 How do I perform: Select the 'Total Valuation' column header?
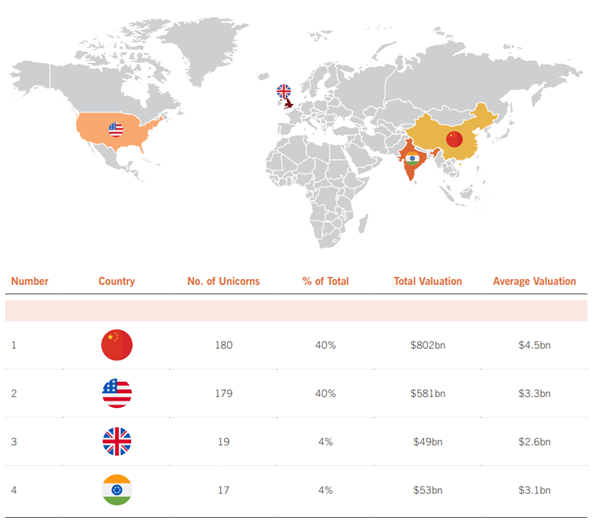coord(428,281)
